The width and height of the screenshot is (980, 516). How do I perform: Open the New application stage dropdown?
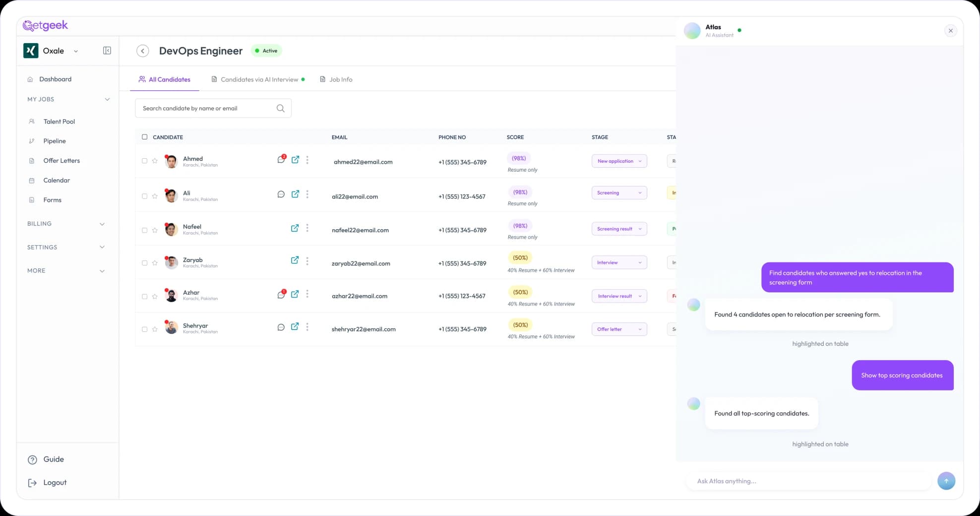pyautogui.click(x=619, y=161)
